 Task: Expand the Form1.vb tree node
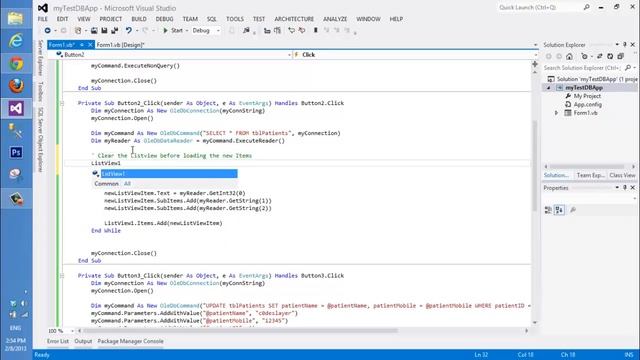556,113
